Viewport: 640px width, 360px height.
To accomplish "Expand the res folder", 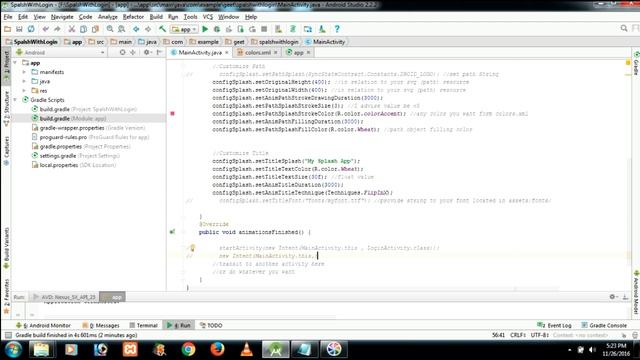I will tap(24, 91).
